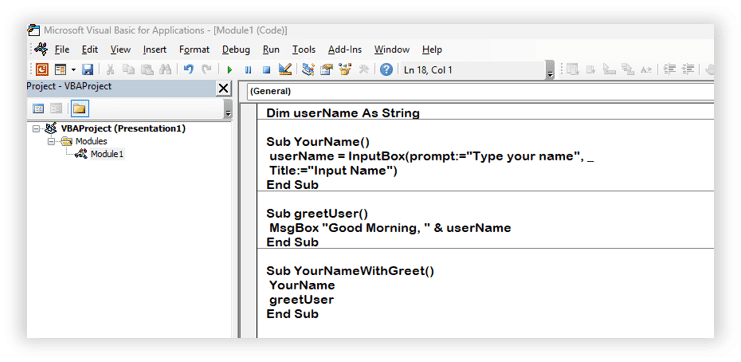Open the Help menu
Screen dimensions: 741x362
point(432,50)
